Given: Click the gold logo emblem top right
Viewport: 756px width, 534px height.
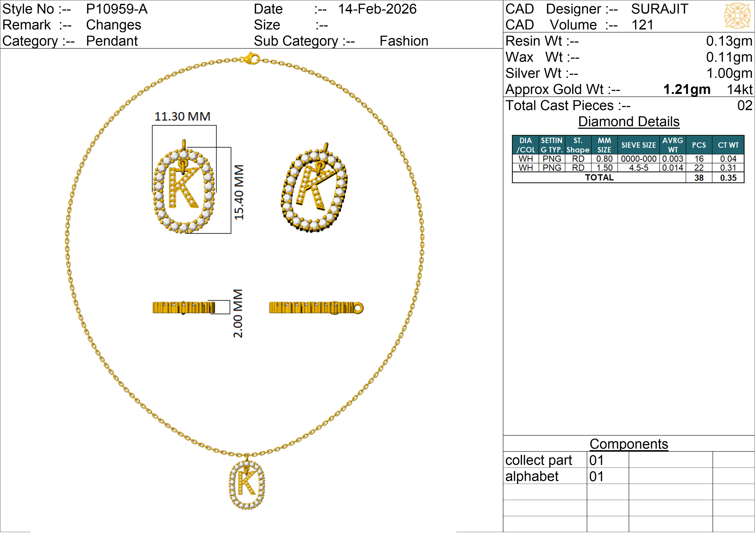Looking at the screenshot, I should [737, 15].
